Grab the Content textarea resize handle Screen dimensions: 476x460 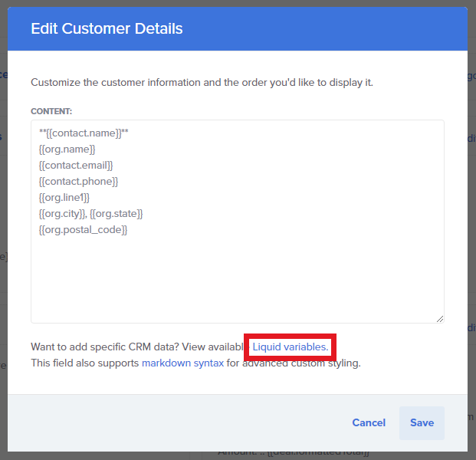coord(440,319)
